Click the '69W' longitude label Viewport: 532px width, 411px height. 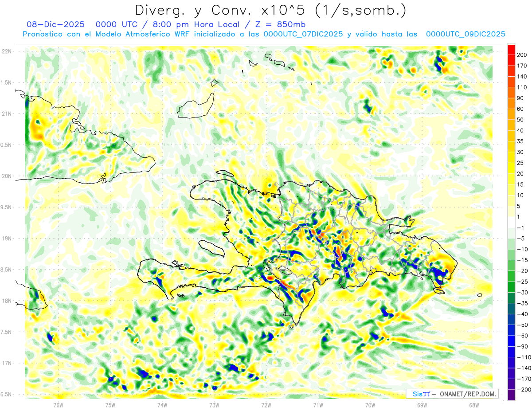coord(422,405)
